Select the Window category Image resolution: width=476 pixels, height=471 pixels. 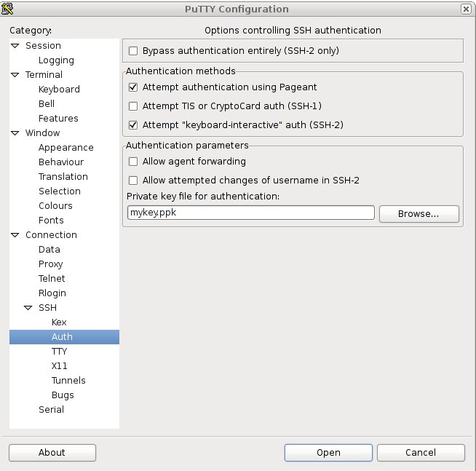point(42,133)
